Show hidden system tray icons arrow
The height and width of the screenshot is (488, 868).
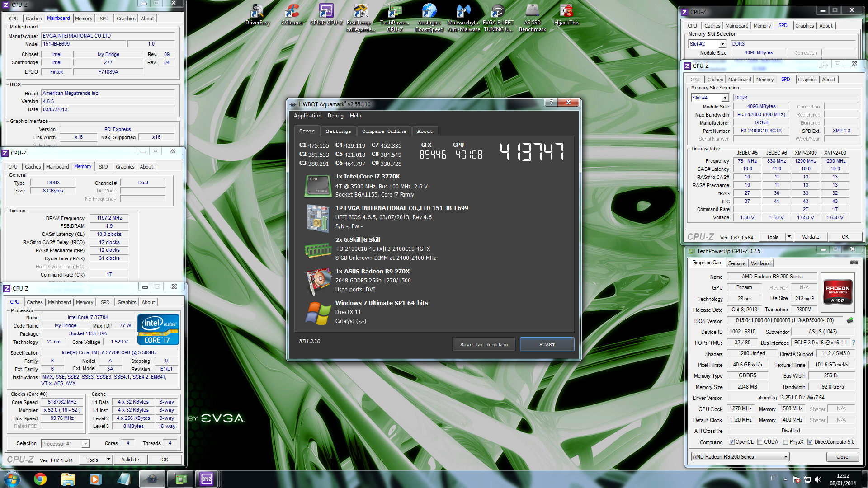785,479
